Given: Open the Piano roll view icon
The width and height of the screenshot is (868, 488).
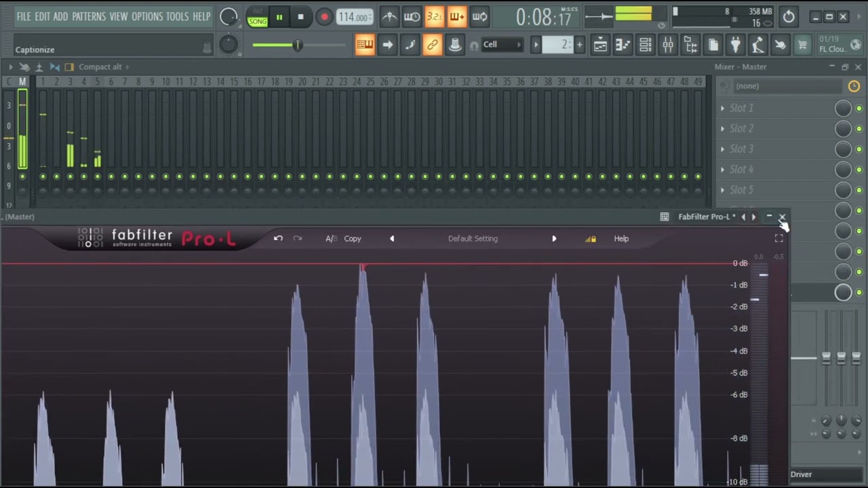Looking at the screenshot, I should pyautogui.click(x=623, y=45).
